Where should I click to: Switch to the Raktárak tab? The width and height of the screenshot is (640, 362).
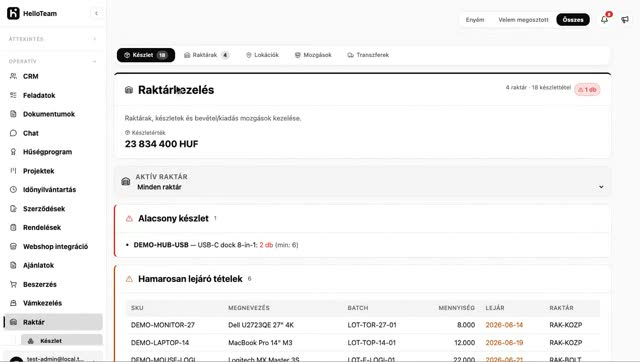coord(206,55)
